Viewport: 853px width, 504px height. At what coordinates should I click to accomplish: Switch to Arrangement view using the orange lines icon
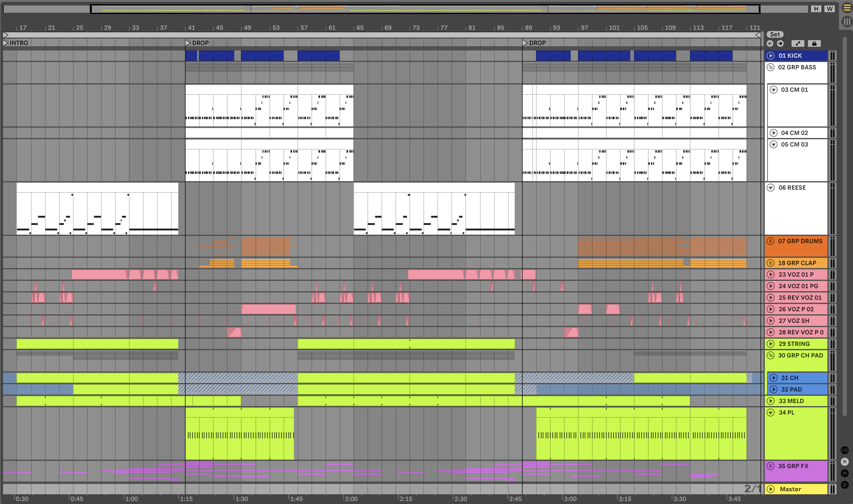(x=847, y=8)
